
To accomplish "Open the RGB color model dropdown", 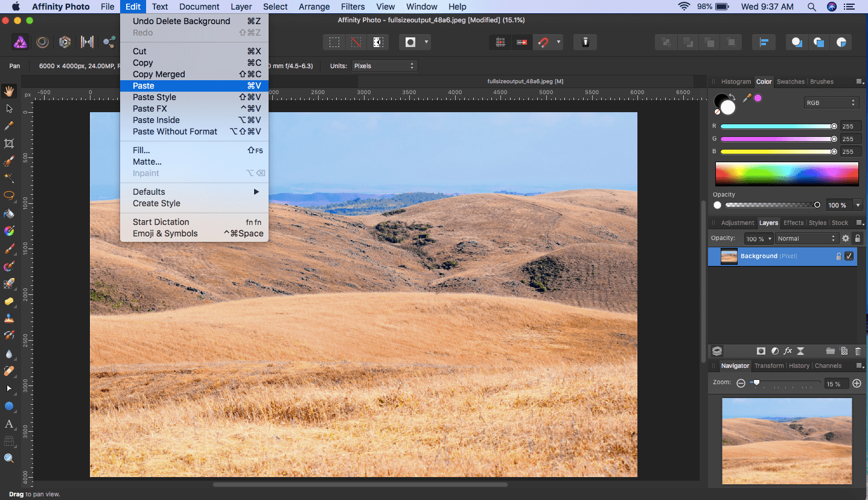I will tap(831, 103).
